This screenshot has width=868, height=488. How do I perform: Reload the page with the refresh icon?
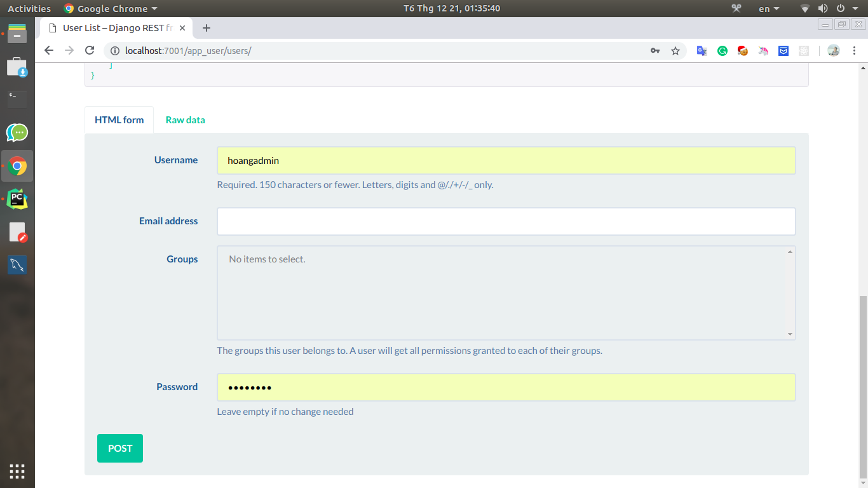point(90,51)
